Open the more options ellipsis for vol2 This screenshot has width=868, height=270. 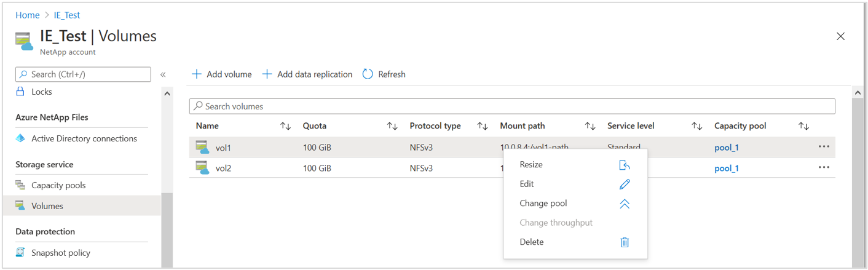pyautogui.click(x=824, y=167)
